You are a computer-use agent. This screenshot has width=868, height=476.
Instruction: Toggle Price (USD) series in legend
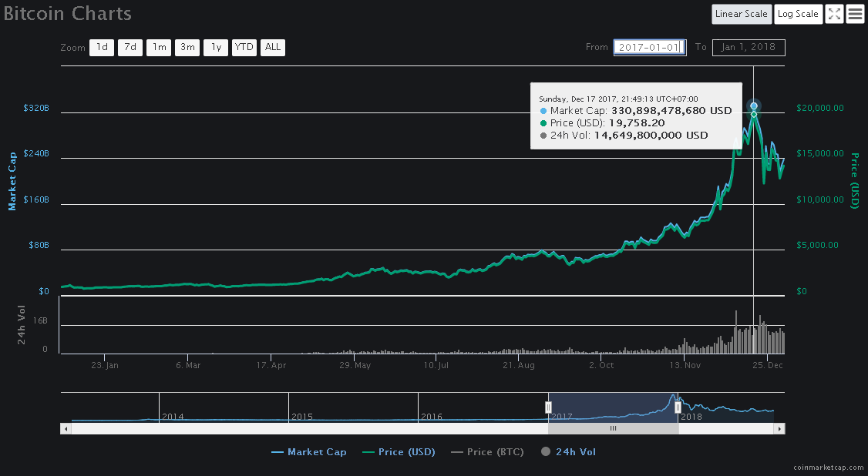399,451
